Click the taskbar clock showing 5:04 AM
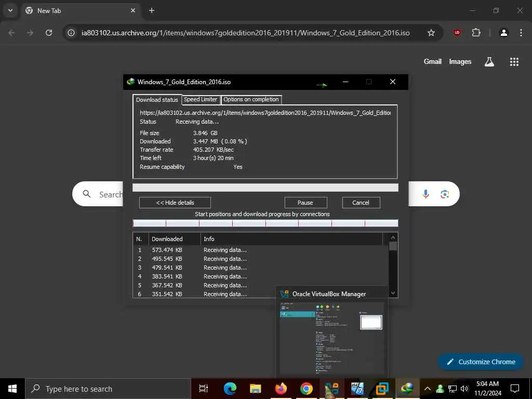Viewport: 532px width, 399px height. pos(487,389)
